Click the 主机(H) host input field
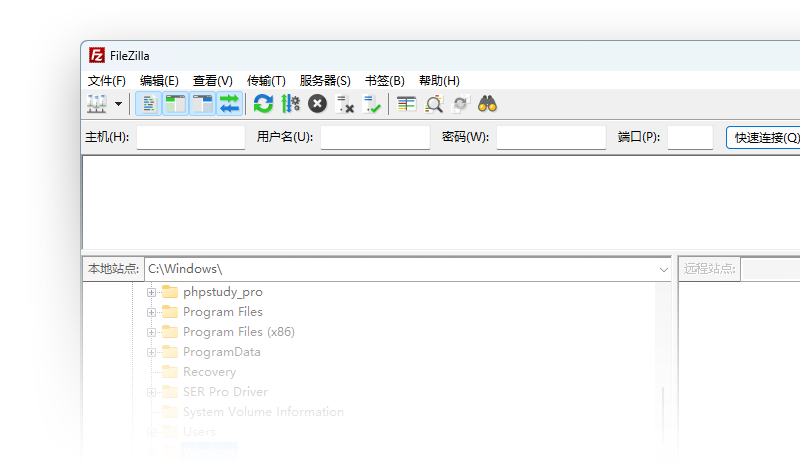Viewport: 800px width, 465px height. pyautogui.click(x=190, y=138)
